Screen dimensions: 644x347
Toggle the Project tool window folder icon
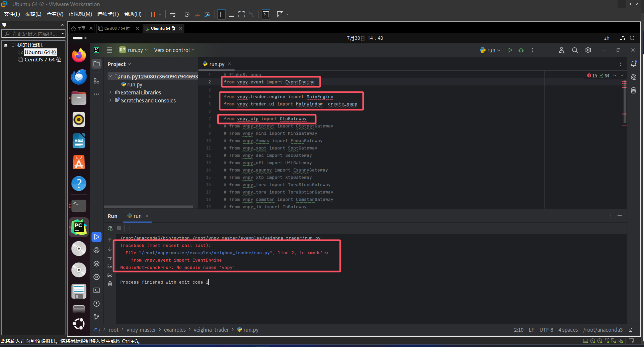pyautogui.click(x=97, y=64)
